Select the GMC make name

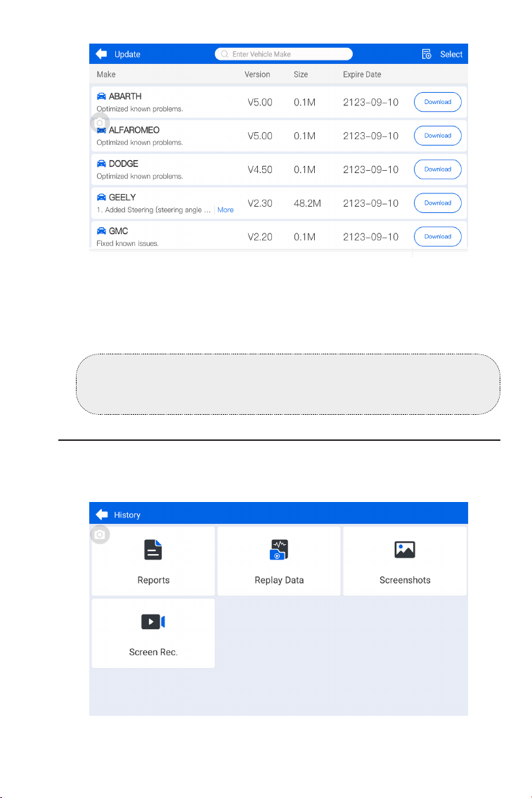pyautogui.click(x=119, y=231)
